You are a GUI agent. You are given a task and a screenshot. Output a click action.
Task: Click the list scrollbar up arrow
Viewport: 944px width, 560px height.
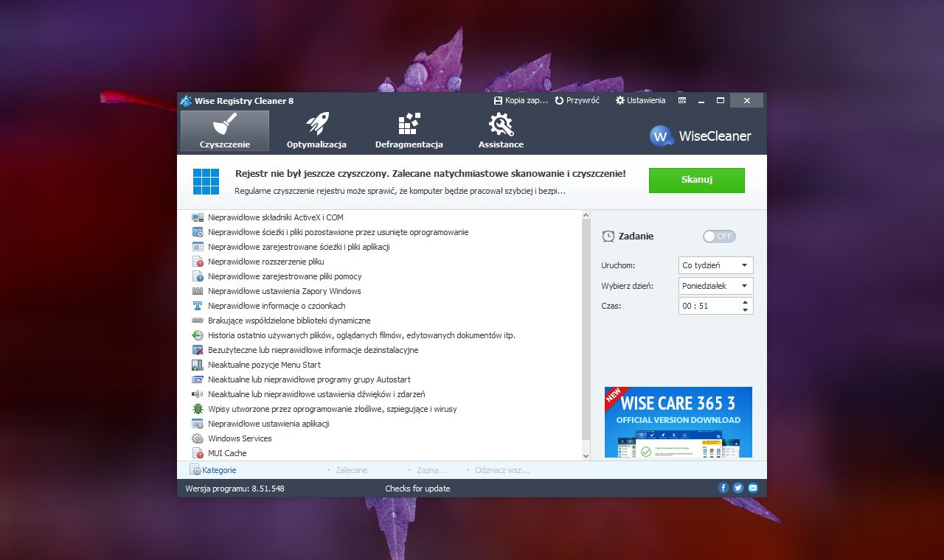click(x=586, y=215)
